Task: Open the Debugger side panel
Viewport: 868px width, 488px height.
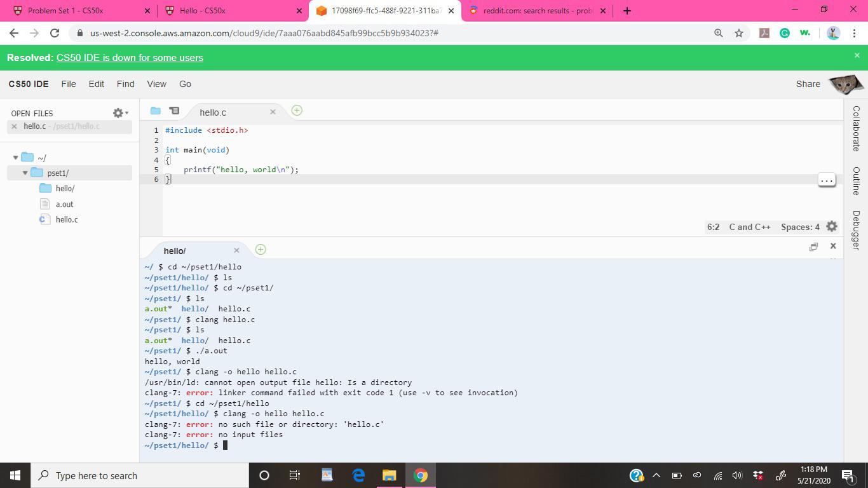Action: (x=856, y=230)
